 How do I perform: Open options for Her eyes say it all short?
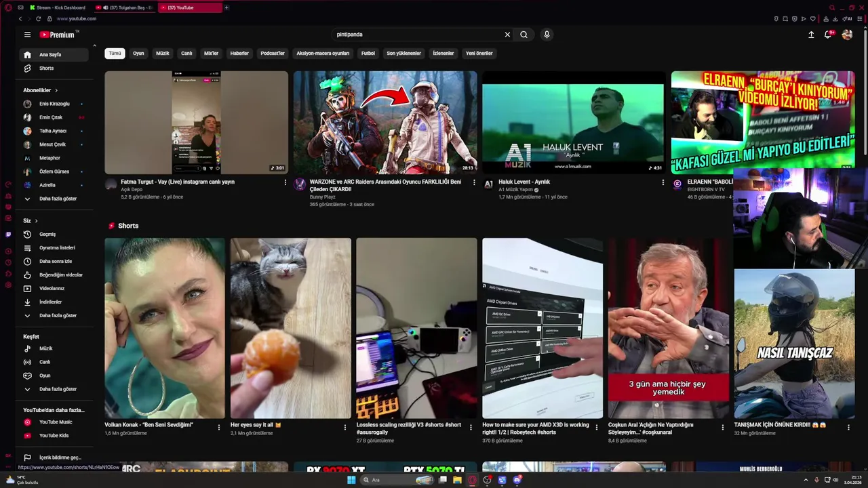tap(344, 428)
